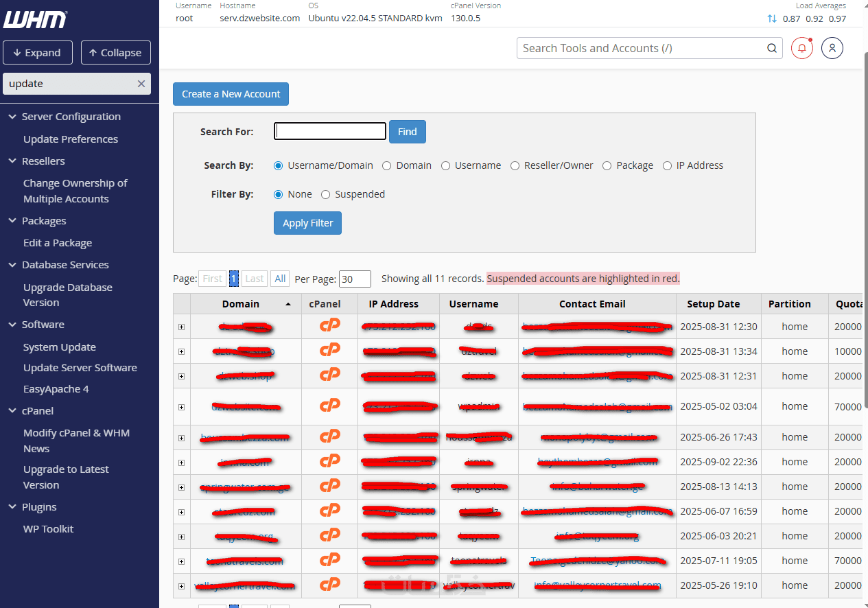Screen dimensions: 868x608
Task: Expand the row dated 2025-08-31 12:30
Action: [x=181, y=327]
